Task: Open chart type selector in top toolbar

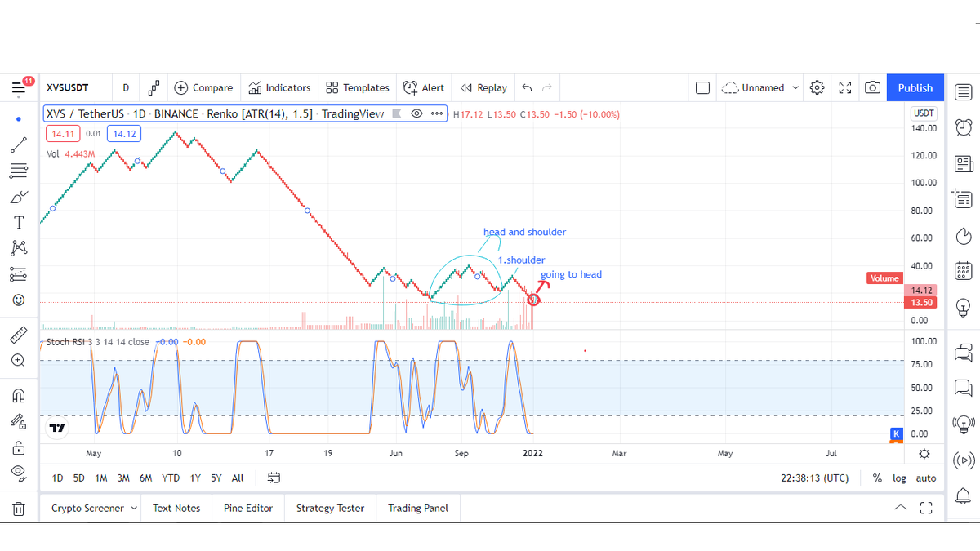Action: (x=154, y=87)
